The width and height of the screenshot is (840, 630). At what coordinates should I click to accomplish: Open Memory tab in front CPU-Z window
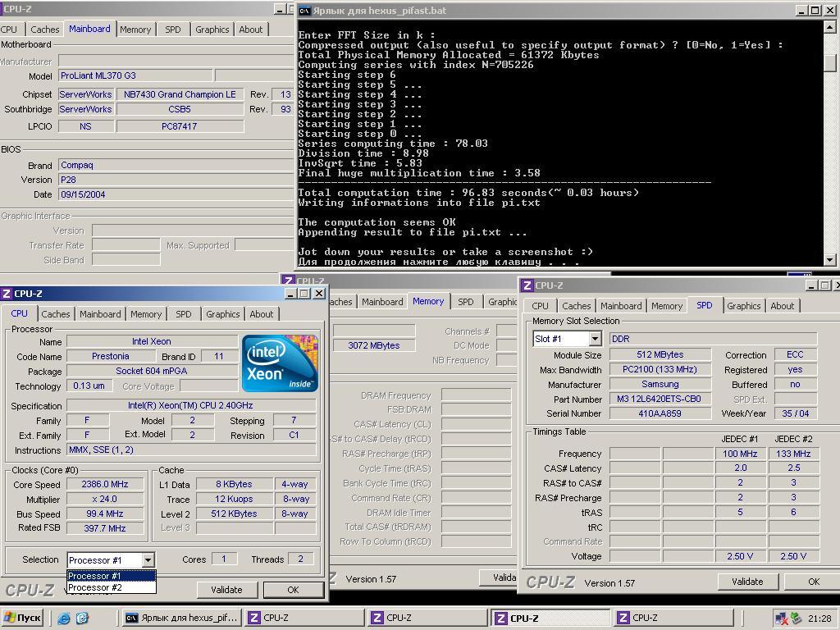(146, 314)
